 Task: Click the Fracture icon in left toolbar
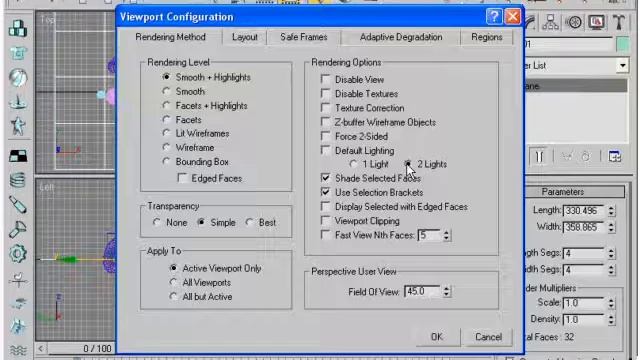(x=18, y=327)
